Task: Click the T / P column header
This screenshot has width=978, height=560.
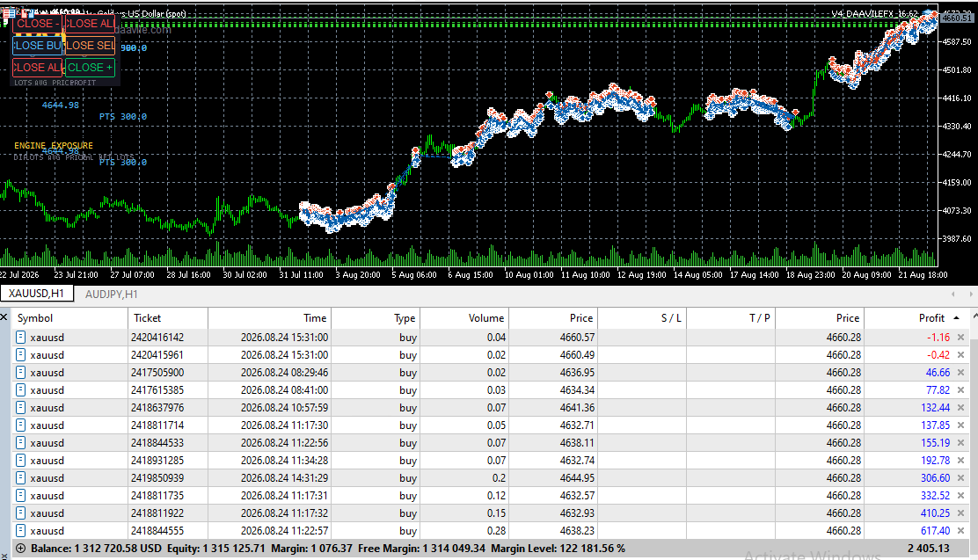Action: point(731,318)
